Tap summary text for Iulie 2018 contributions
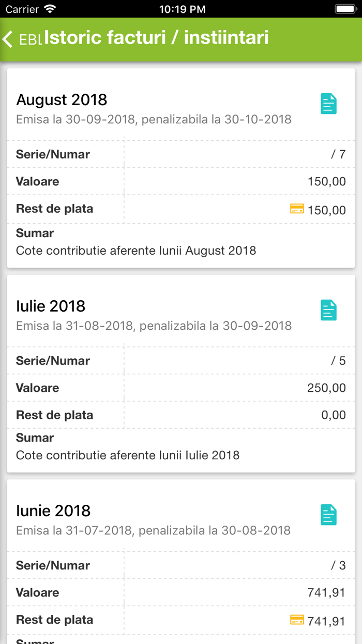The image size is (362, 644). (x=128, y=456)
